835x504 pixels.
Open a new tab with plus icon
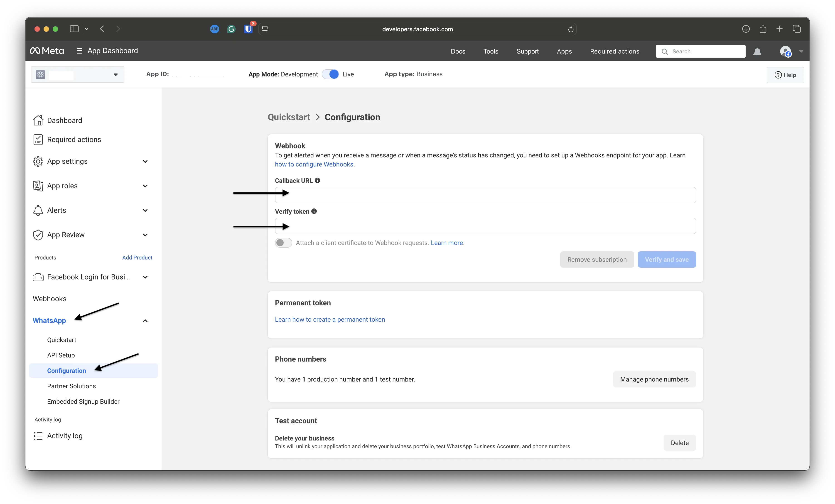click(x=779, y=29)
